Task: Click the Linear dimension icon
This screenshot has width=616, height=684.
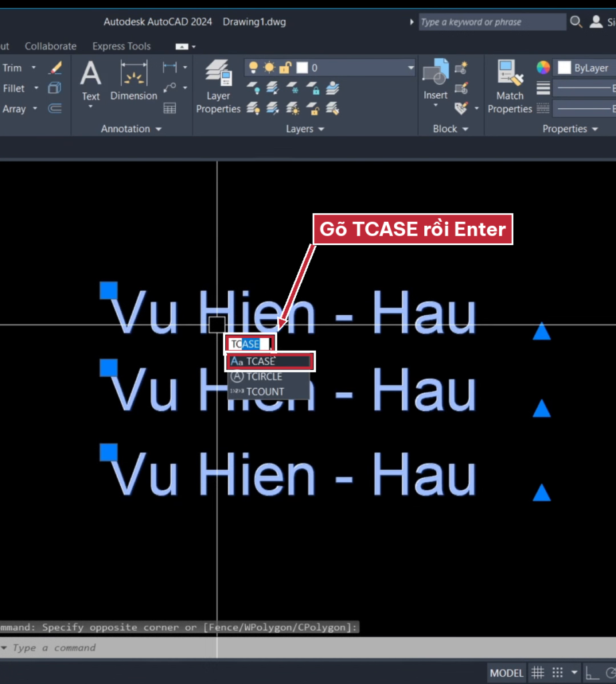Action: click(169, 67)
